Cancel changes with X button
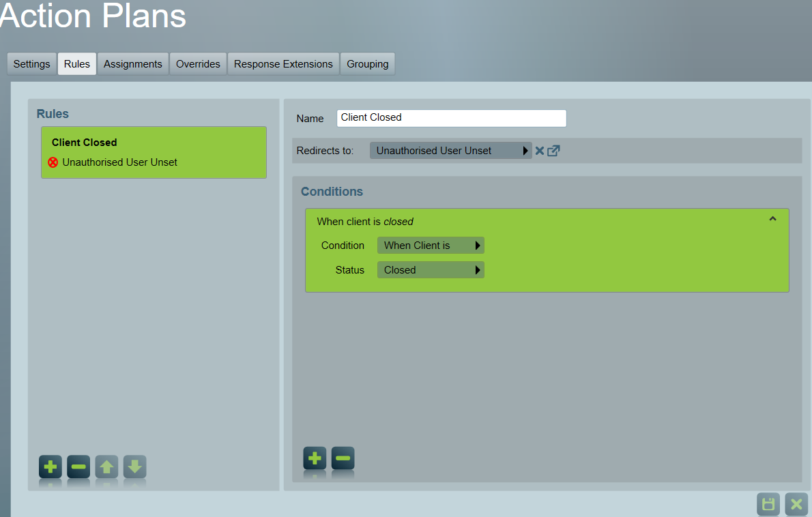Image resolution: width=812 pixels, height=517 pixels. pos(796,504)
